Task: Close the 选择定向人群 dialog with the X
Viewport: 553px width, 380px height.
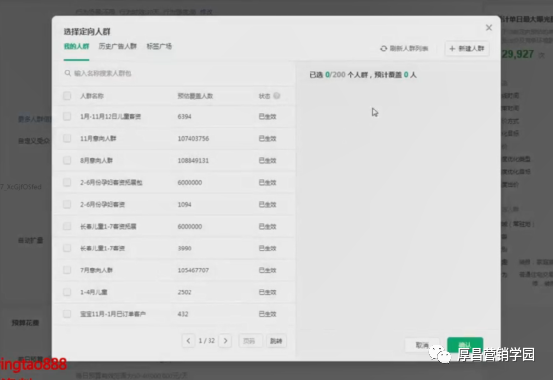Action: [x=488, y=28]
